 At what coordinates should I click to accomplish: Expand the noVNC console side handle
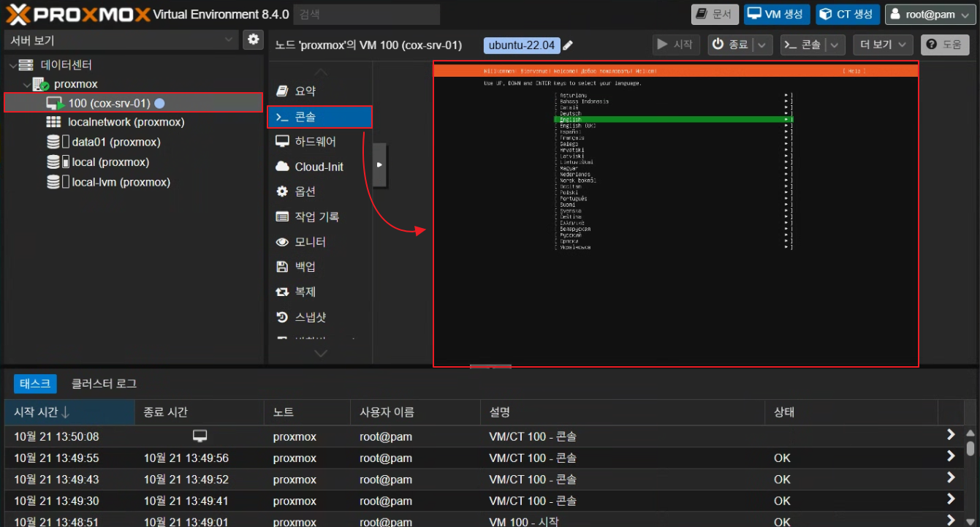pos(379,165)
